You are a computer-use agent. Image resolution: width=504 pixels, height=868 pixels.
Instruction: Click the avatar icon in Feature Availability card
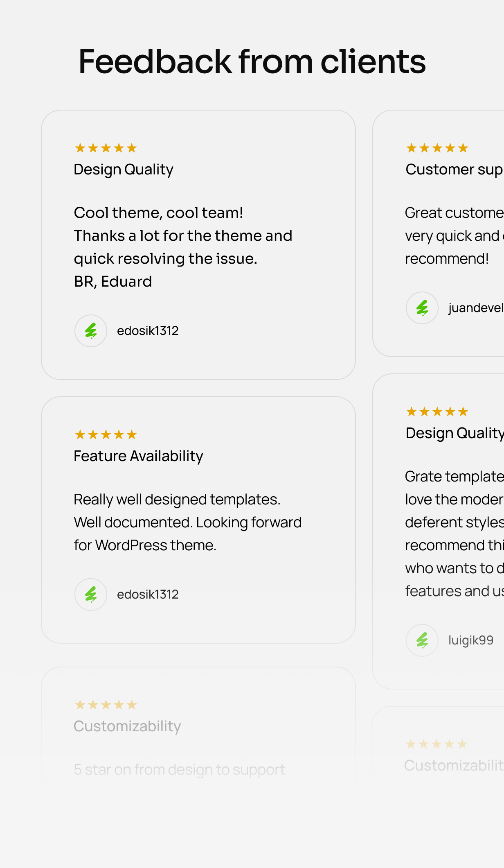[x=91, y=594]
